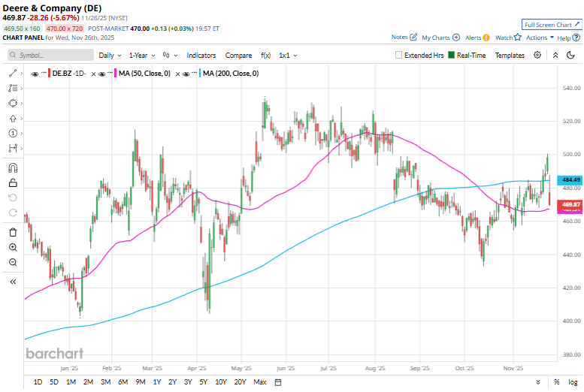Open the calendar date range picker
584x392 pixels.
click(278, 382)
